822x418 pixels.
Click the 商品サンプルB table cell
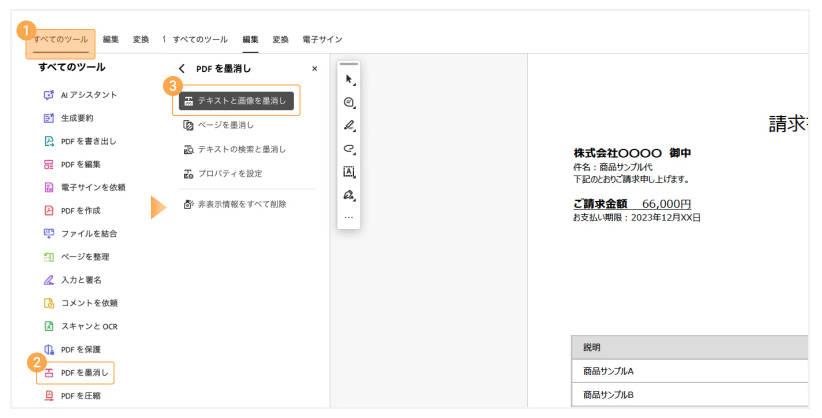coord(608,394)
